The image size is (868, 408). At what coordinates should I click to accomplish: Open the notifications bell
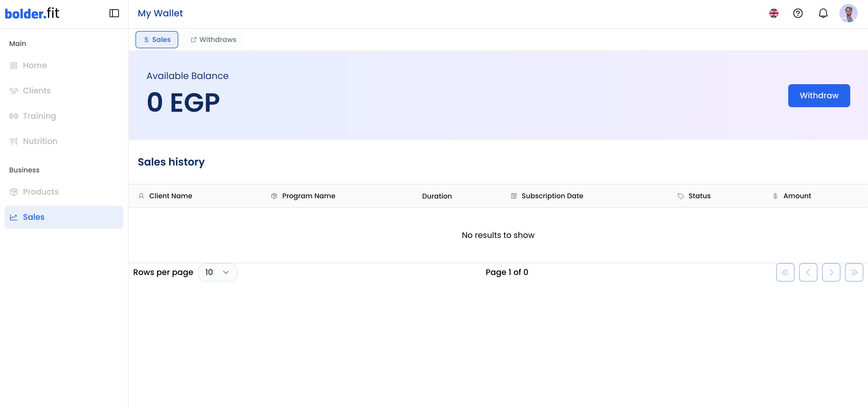tap(823, 13)
